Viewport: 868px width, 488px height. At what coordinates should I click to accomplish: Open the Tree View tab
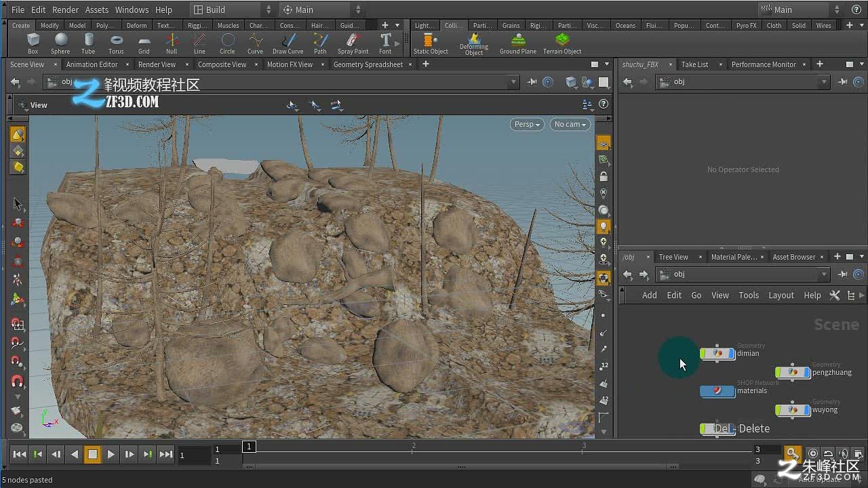673,257
